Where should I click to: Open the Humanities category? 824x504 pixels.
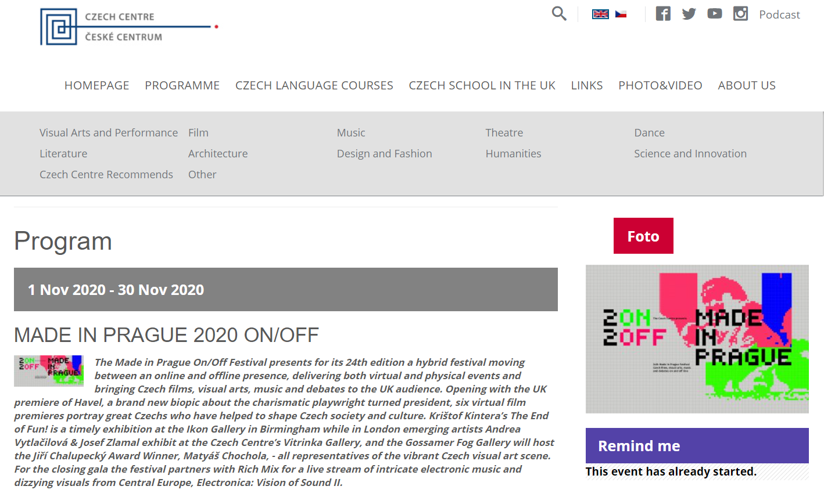tap(514, 154)
